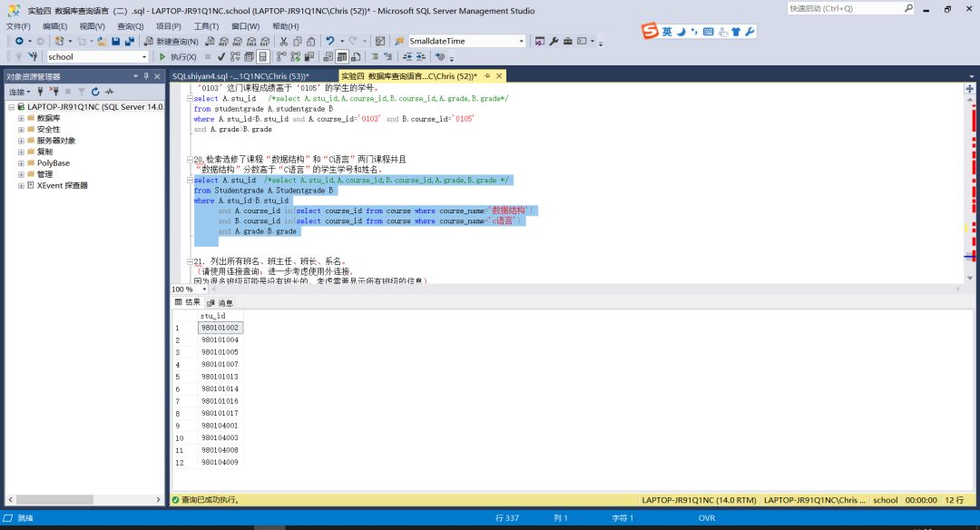Click the Results to Text icon
The height and width of the screenshot is (530, 980).
tap(328, 57)
